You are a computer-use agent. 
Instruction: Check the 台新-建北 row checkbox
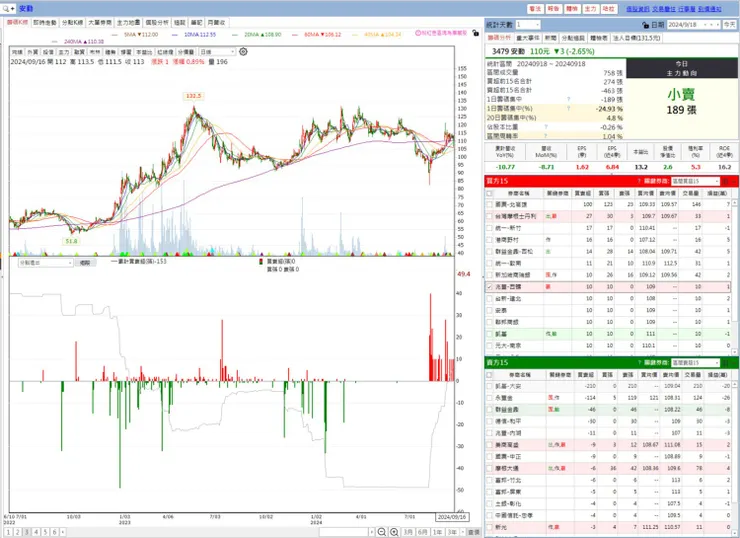point(489,299)
